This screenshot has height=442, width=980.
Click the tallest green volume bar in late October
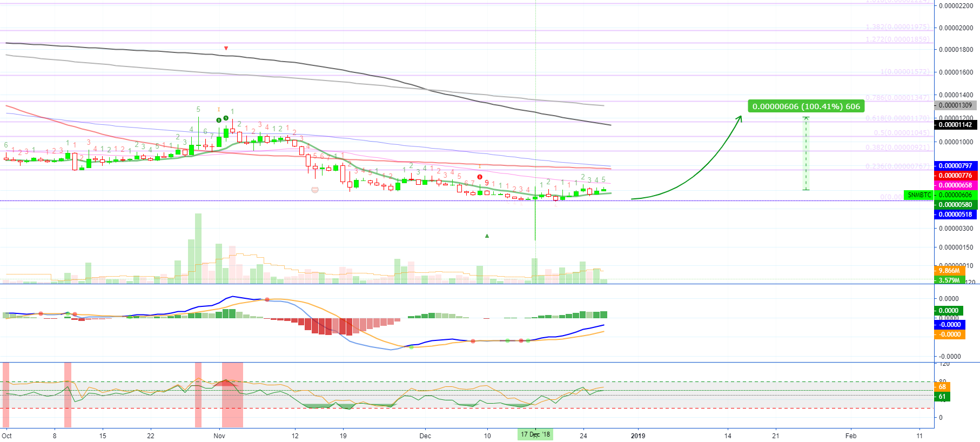[x=198, y=249]
